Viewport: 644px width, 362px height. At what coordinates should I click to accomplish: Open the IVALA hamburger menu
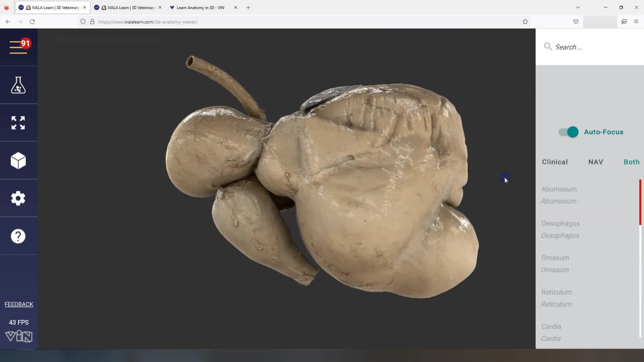point(19,47)
